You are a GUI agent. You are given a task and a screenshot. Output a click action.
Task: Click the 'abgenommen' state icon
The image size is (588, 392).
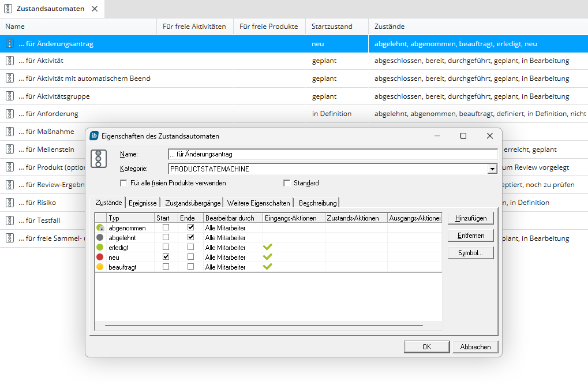[x=100, y=228]
